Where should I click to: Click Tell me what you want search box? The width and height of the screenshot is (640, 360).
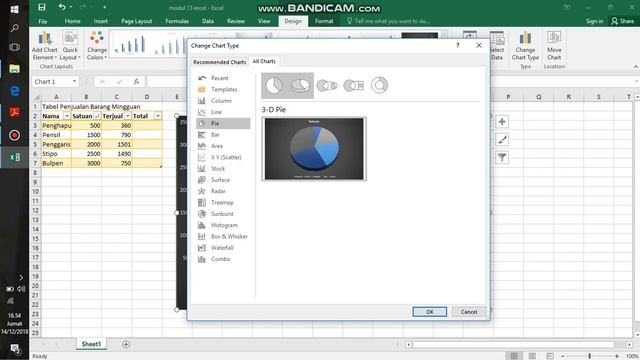(x=388, y=21)
